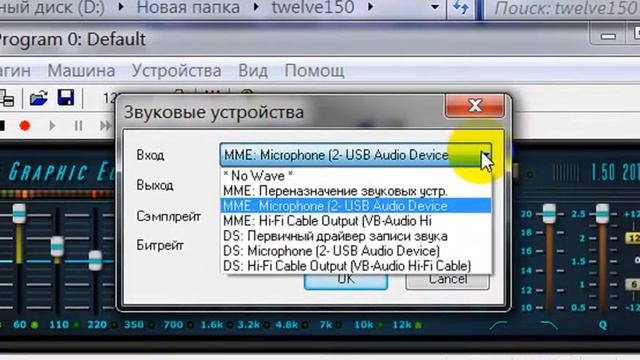Image resolution: width=640 pixels, height=360 pixels.
Task: Click the Сэмплрейт label in dialog
Action: (x=169, y=216)
